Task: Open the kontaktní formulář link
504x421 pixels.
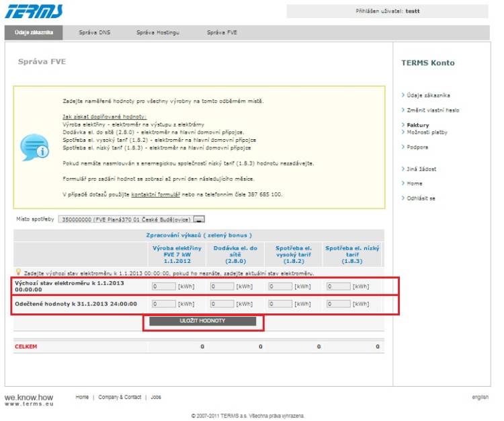Action: [155, 194]
